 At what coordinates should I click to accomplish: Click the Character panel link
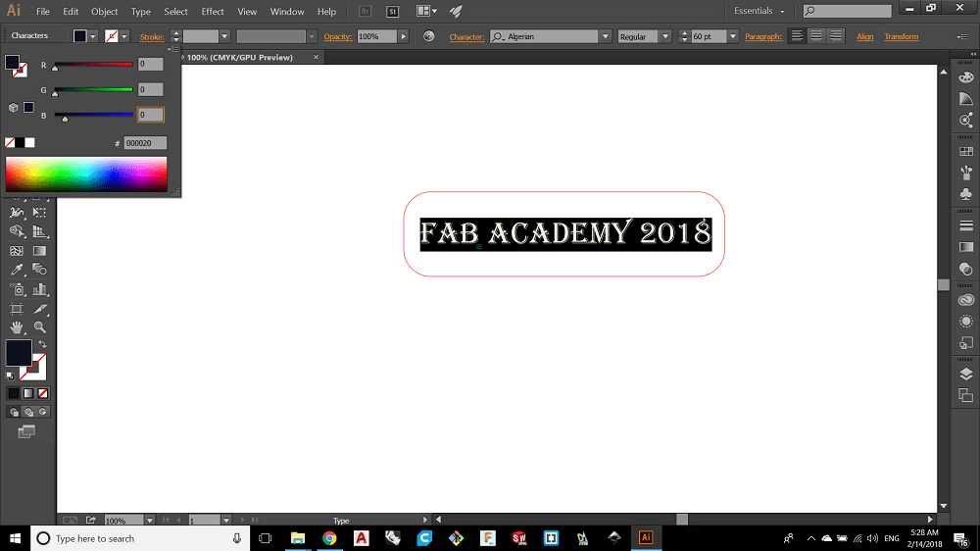466,37
